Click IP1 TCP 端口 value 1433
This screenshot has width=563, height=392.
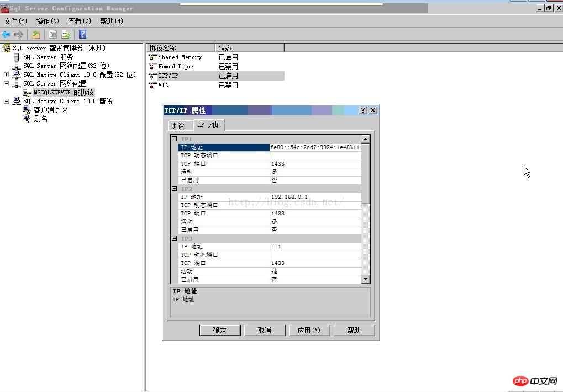tap(315, 163)
